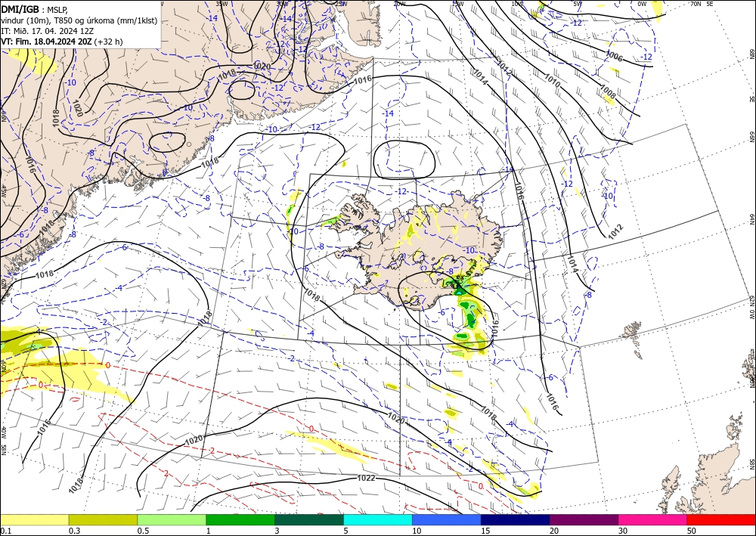Click the "VT: Fim. 18.04.2024 20Z (+32 h)" line
The height and width of the screenshot is (536, 756).
62,42
